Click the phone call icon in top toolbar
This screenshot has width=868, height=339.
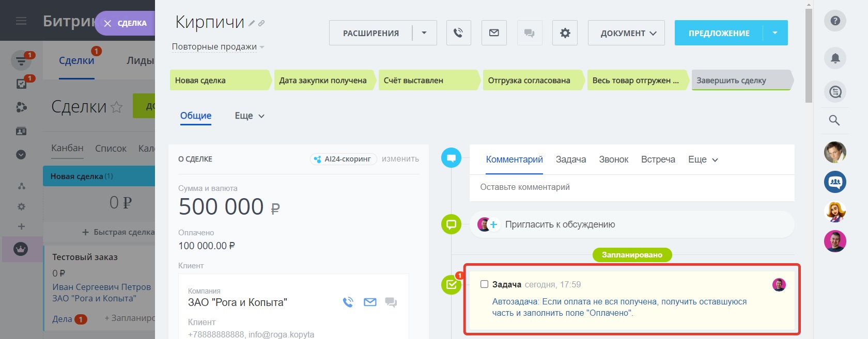[458, 33]
